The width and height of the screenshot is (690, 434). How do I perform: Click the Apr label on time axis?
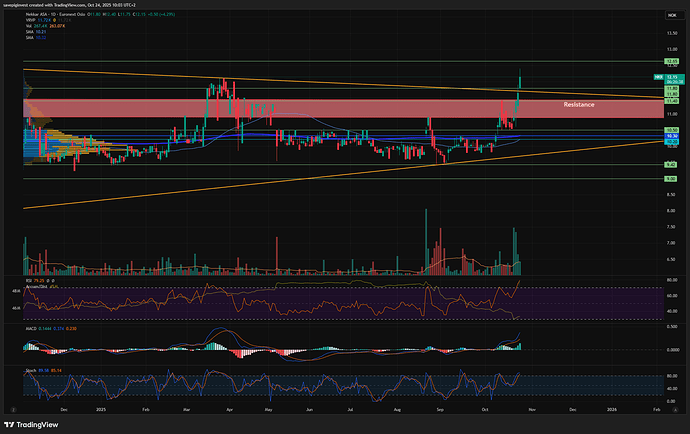tap(230, 409)
